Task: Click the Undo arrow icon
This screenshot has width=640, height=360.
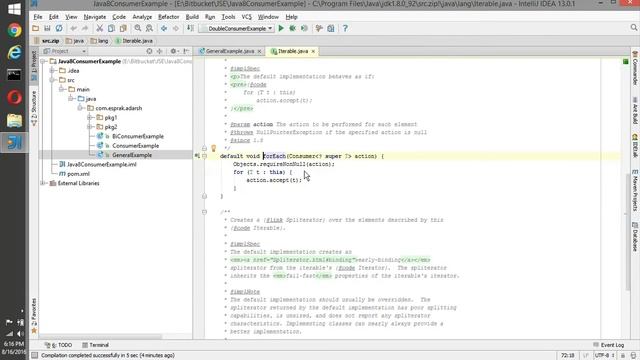Action: (73, 29)
